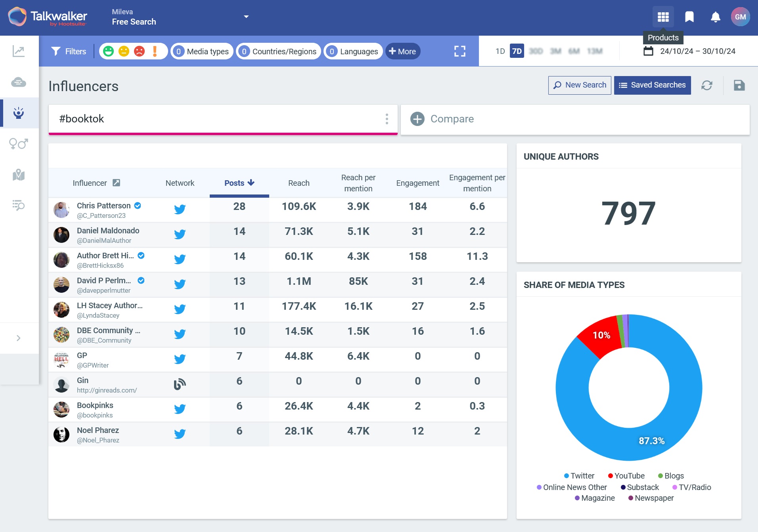Click Daniel Maldonado's avatar thumbnail
The image size is (758, 532).
(61, 235)
